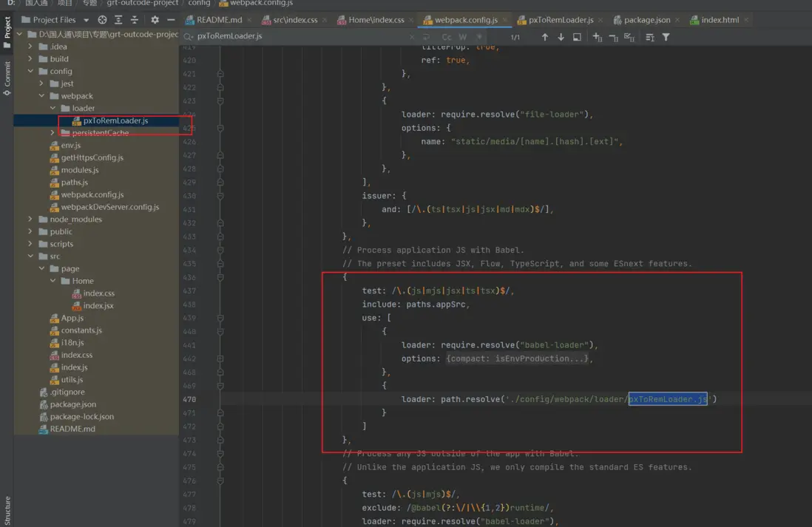Switch to the pxToRemLoader.js editor tab
812x527 pixels.
561,20
